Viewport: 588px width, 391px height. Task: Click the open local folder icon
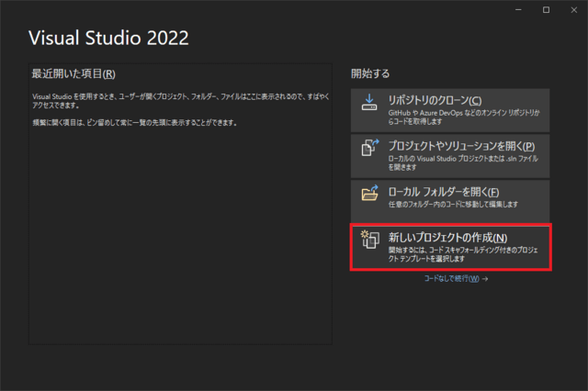coord(369,195)
